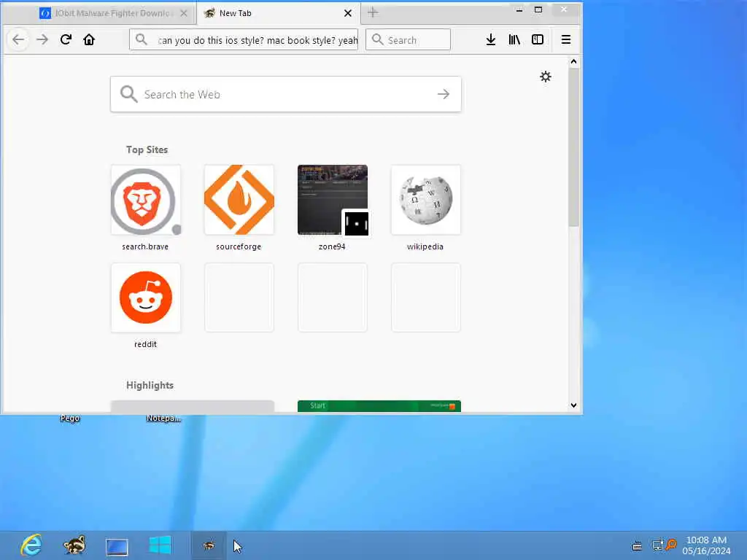Launch Internet Explorer from the taskbar
Screen dimensions: 747x560
pos(31,545)
